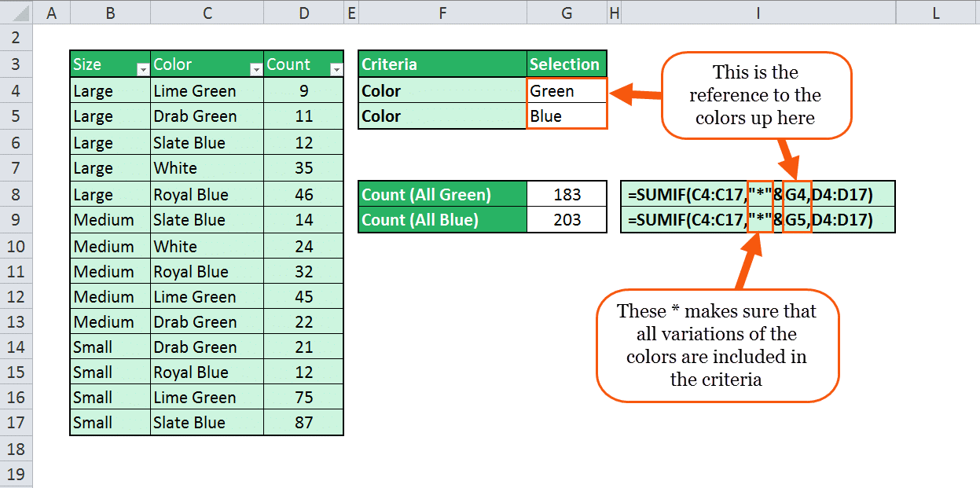The height and width of the screenshot is (488, 980).
Task: Select the Count (All Blue) result 203
Action: point(567,219)
